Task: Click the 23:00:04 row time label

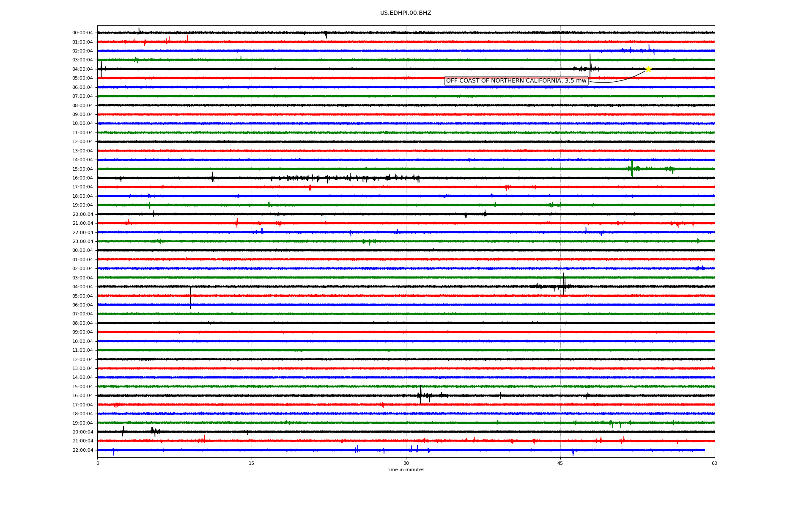Action: pos(82,242)
